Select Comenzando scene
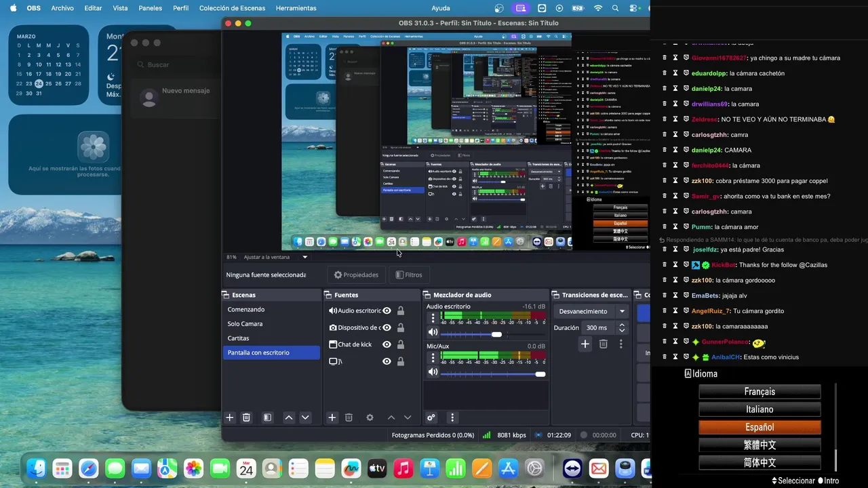Screen dimensions: 868x488 (x=271, y=310)
